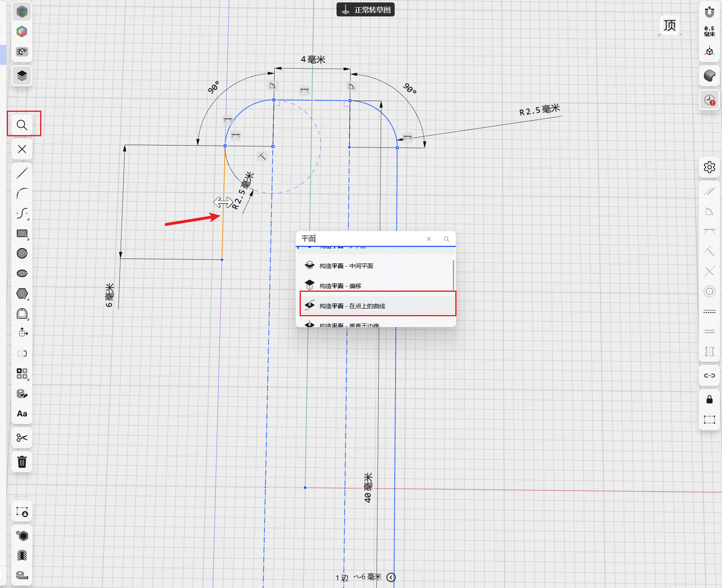Viewport: 722px width, 588px height.
Task: Toggle the dashed rectangle construction mode
Action: click(x=709, y=420)
